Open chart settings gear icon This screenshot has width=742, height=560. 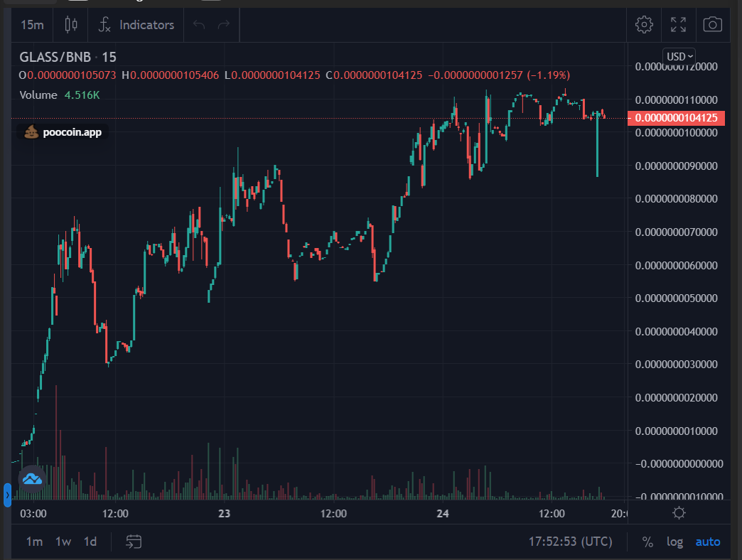click(x=644, y=25)
